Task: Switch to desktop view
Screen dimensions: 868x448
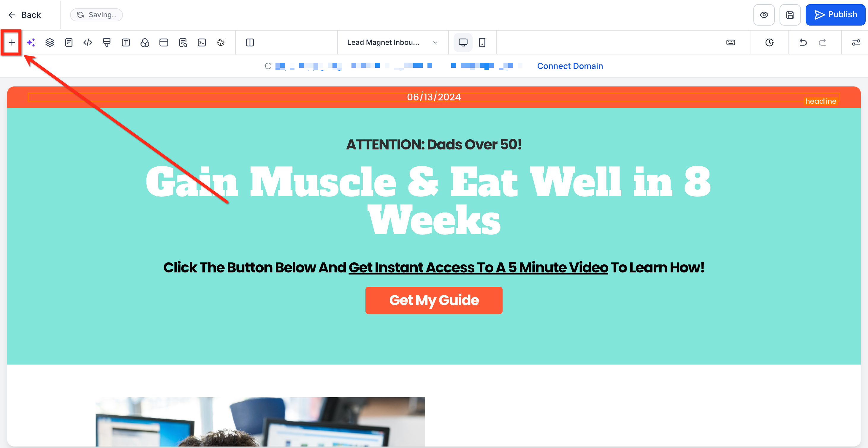Action: pyautogui.click(x=463, y=42)
